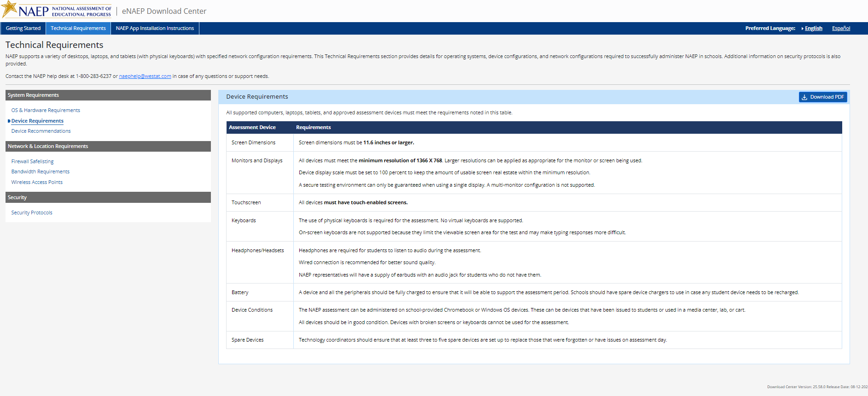Select the Touchscreen row label
868x396 pixels.
pos(246,202)
